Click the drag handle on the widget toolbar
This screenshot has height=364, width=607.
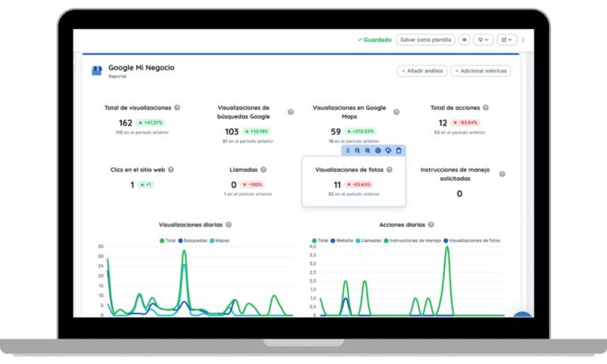[348, 150]
